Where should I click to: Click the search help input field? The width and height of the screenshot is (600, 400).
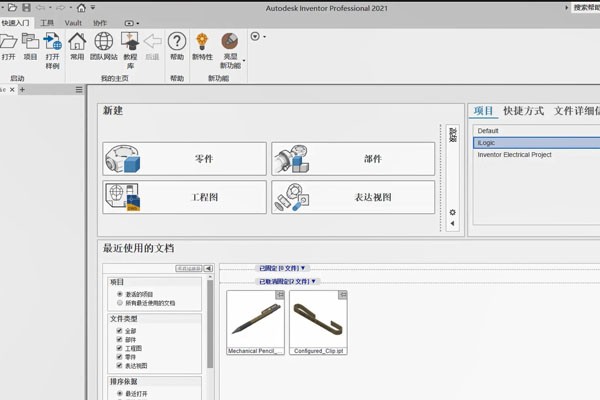point(585,8)
